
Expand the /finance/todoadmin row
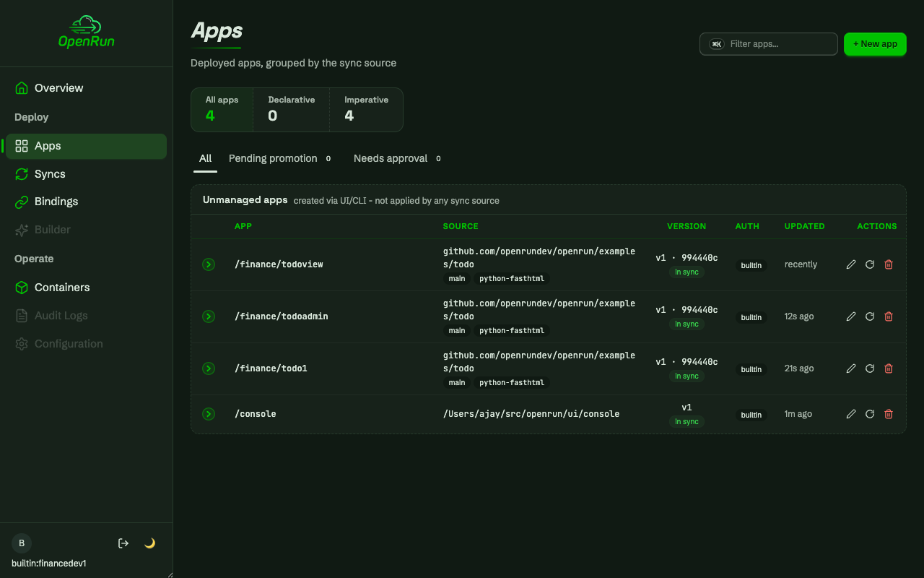tap(209, 316)
